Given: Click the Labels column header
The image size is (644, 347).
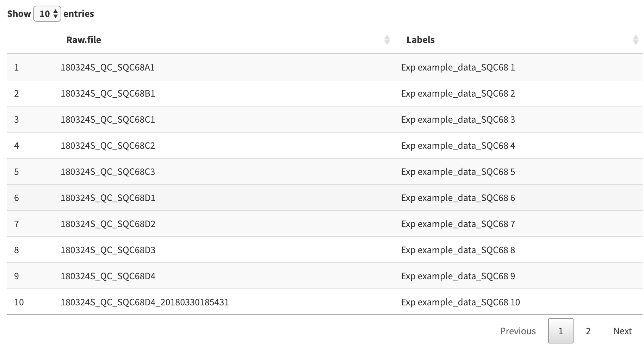Looking at the screenshot, I should pos(421,40).
